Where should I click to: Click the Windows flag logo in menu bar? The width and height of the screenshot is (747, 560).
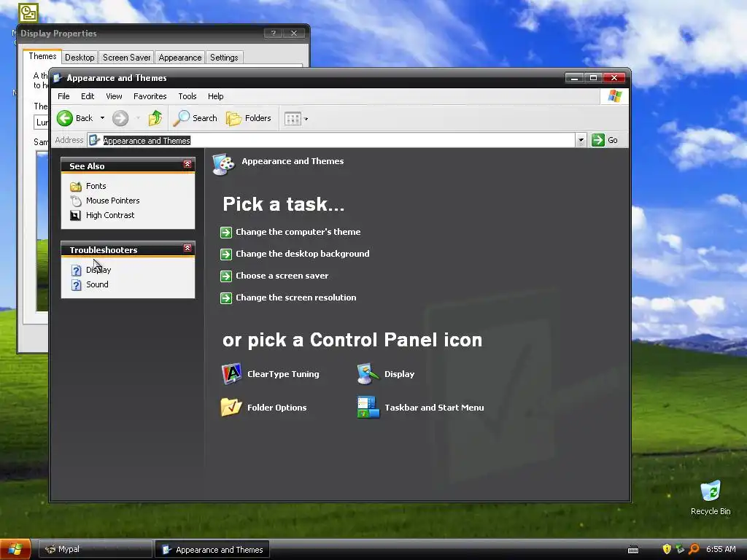[x=614, y=96]
